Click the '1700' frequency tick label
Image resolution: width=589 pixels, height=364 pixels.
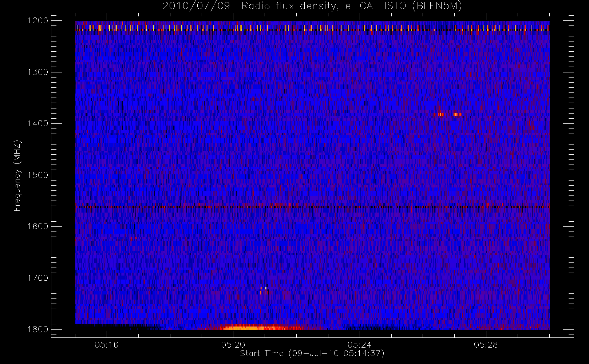click(x=38, y=278)
